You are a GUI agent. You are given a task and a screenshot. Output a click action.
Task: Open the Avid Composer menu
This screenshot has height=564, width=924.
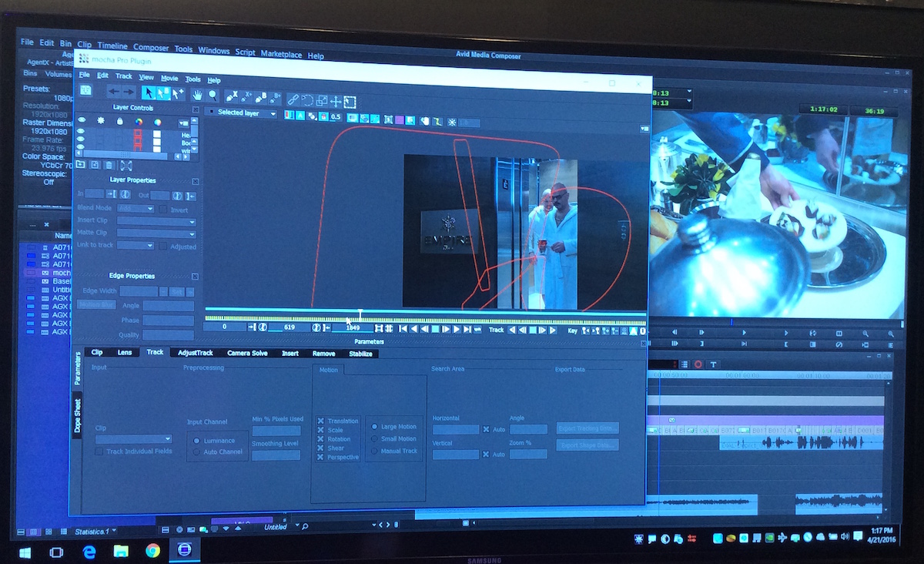pyautogui.click(x=151, y=48)
